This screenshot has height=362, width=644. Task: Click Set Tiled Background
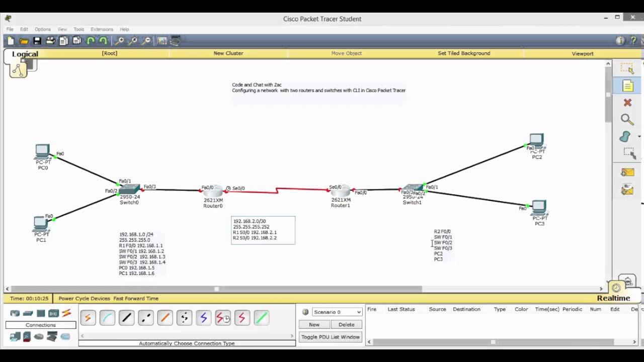coord(464,53)
